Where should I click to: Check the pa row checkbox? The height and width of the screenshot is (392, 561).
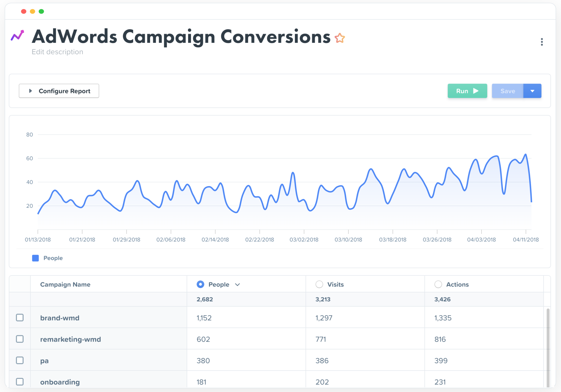(20, 360)
